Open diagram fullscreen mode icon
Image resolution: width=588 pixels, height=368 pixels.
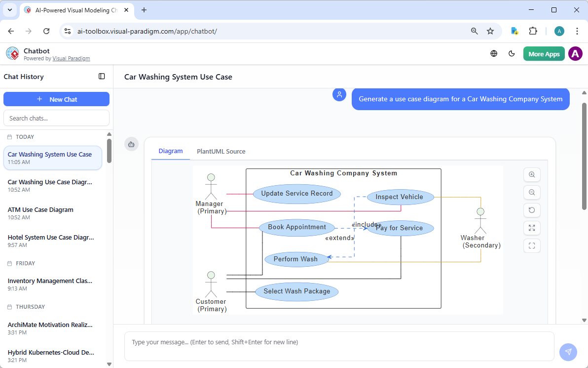(532, 245)
